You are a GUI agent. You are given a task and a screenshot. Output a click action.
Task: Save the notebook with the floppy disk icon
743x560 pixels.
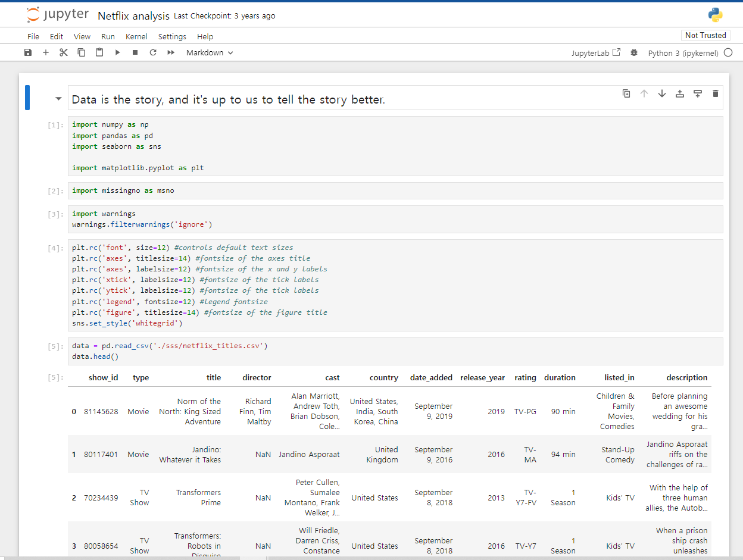pyautogui.click(x=28, y=52)
